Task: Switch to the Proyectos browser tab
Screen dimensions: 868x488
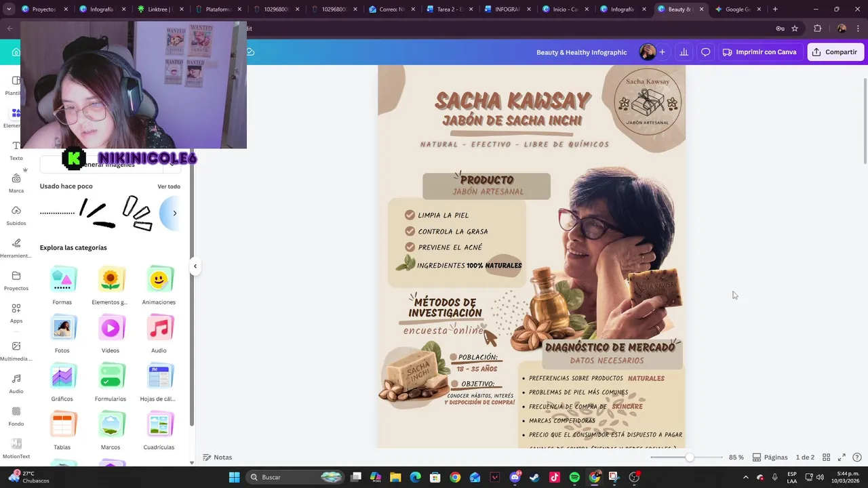Action: [44, 9]
